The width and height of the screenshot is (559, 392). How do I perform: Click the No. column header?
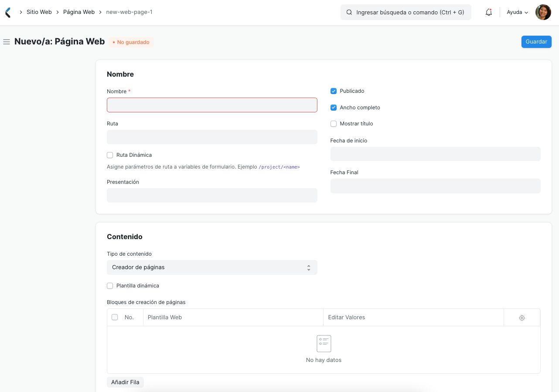coord(129,317)
